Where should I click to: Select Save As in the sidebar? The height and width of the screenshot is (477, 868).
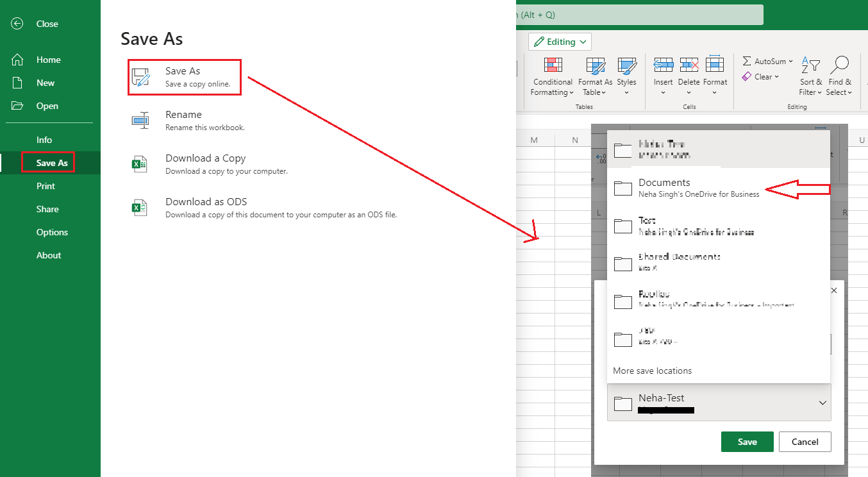pyautogui.click(x=51, y=163)
